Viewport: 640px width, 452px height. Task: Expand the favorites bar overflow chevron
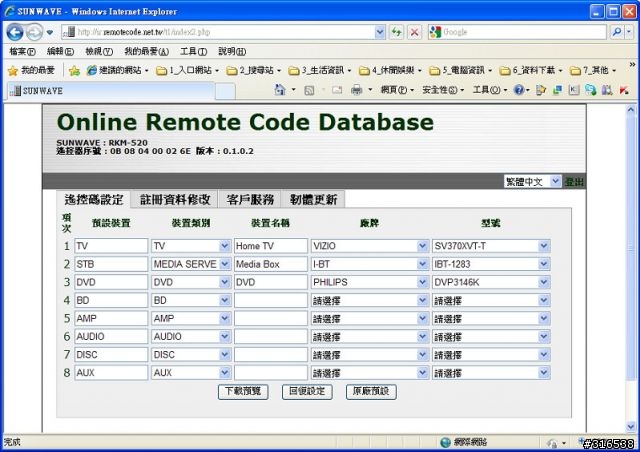[632, 65]
